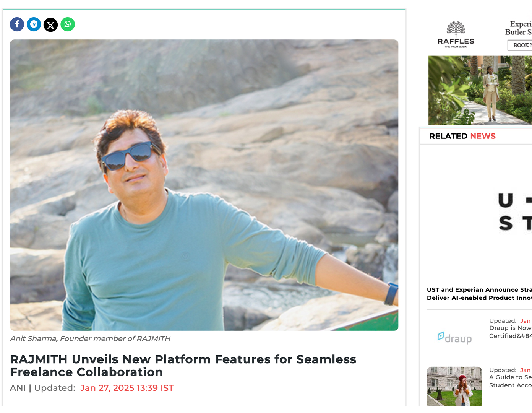Screen dimensions: 532x413
Task: Click the Related News section header
Action: [x=462, y=136]
